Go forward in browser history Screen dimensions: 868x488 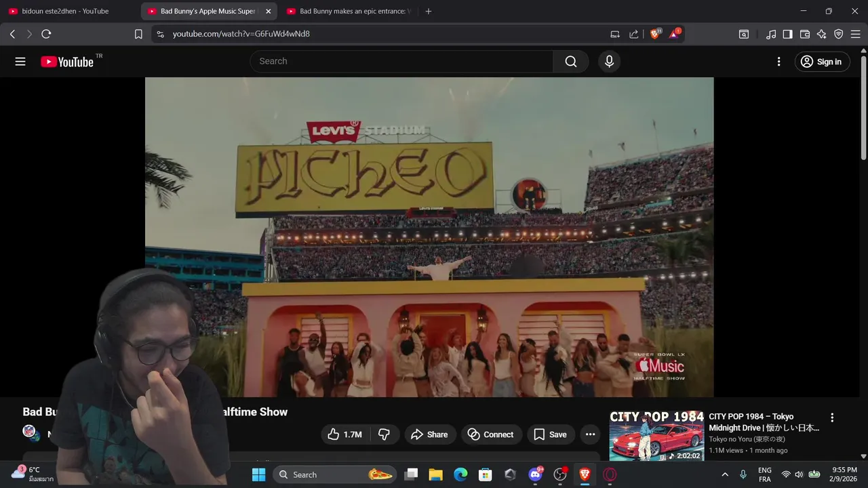29,34
